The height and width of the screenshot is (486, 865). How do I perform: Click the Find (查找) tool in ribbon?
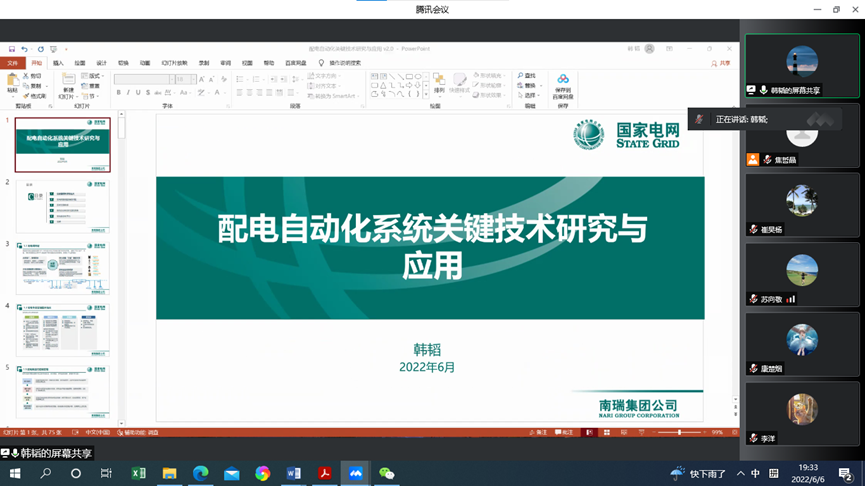527,76
